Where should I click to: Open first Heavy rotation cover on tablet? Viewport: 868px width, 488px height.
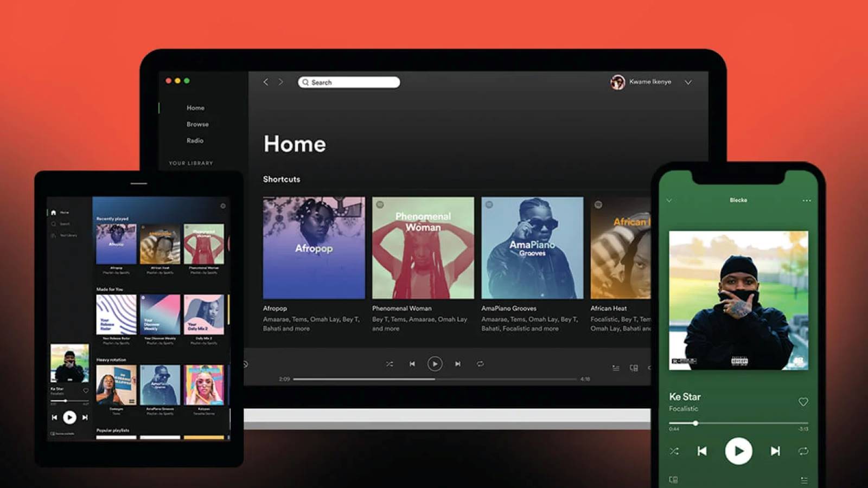tap(116, 385)
